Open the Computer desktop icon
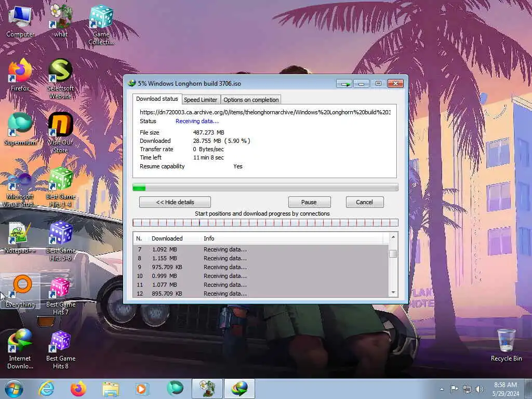This screenshot has width=532, height=399. pyautogui.click(x=20, y=21)
